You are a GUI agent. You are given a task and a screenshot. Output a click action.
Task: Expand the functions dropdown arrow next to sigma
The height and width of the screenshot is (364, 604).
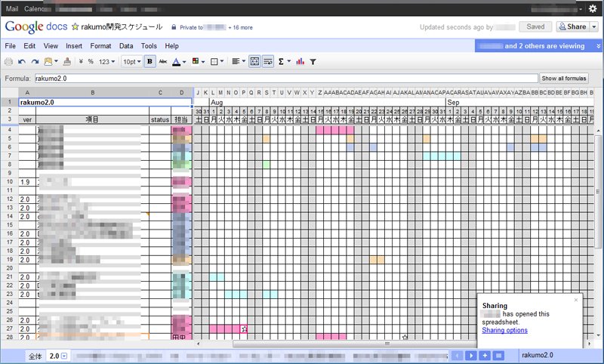(x=289, y=62)
